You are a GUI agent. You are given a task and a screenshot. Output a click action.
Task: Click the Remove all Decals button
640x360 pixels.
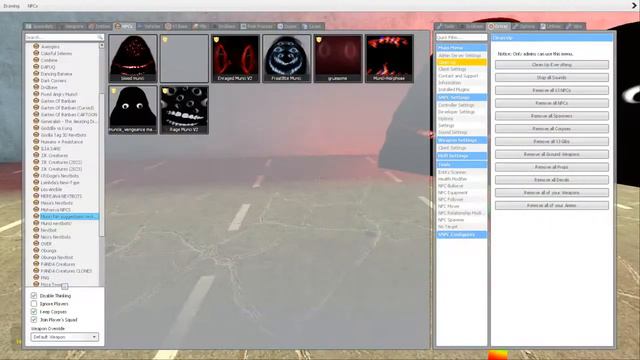552,180
